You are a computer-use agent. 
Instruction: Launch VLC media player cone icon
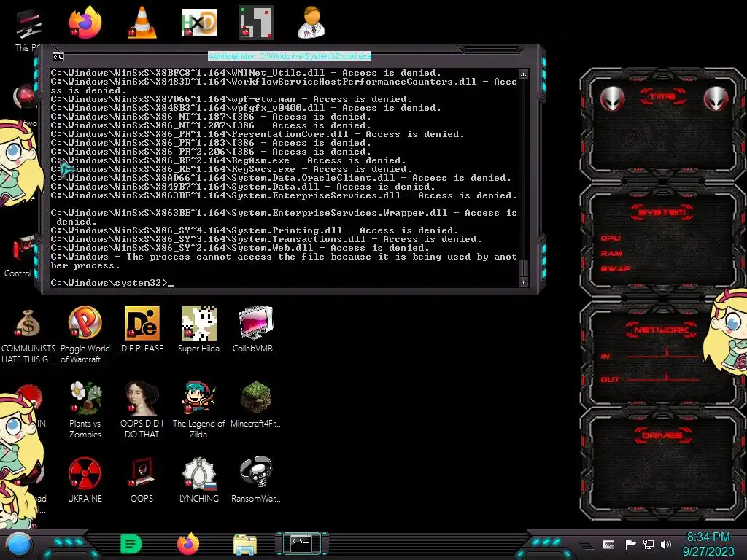click(x=142, y=23)
